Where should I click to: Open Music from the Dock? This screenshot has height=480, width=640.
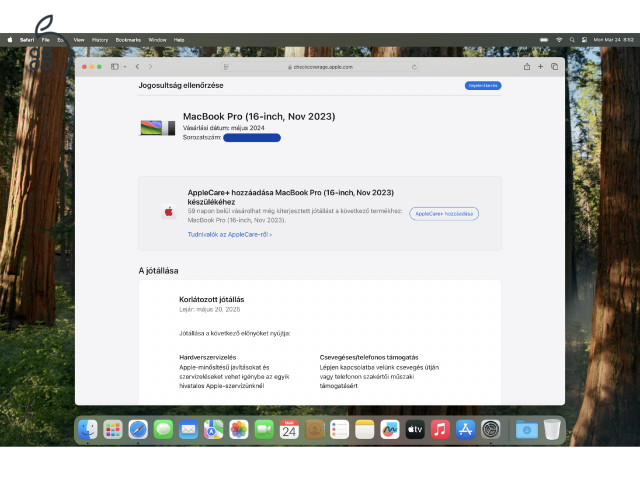pyautogui.click(x=440, y=429)
